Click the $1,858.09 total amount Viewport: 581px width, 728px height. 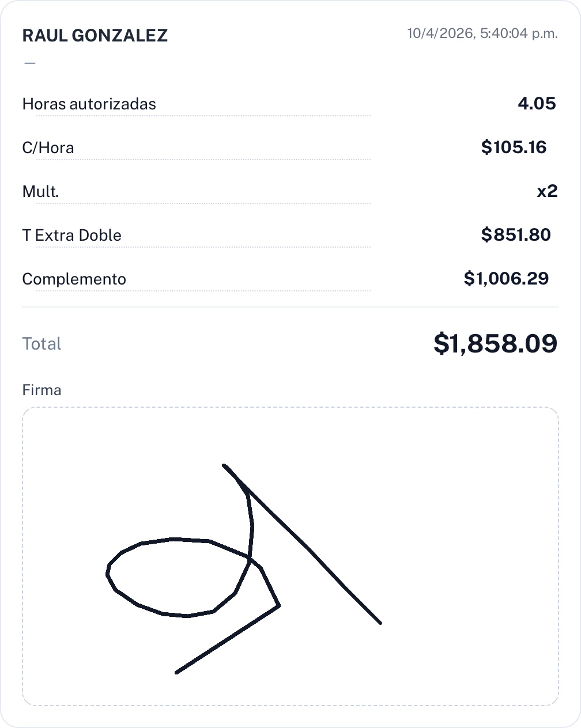[x=495, y=343]
